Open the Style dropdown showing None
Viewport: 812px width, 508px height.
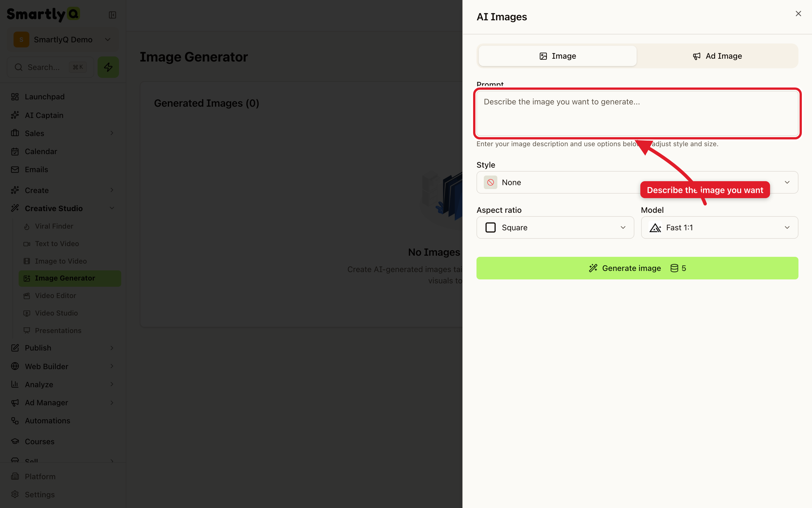click(637, 182)
